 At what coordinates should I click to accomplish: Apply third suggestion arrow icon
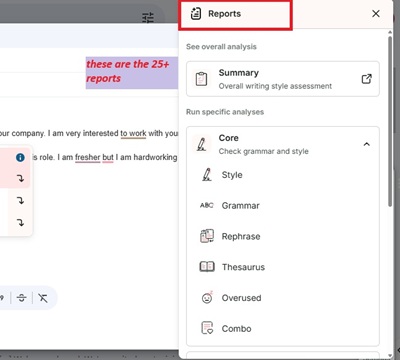[21, 222]
